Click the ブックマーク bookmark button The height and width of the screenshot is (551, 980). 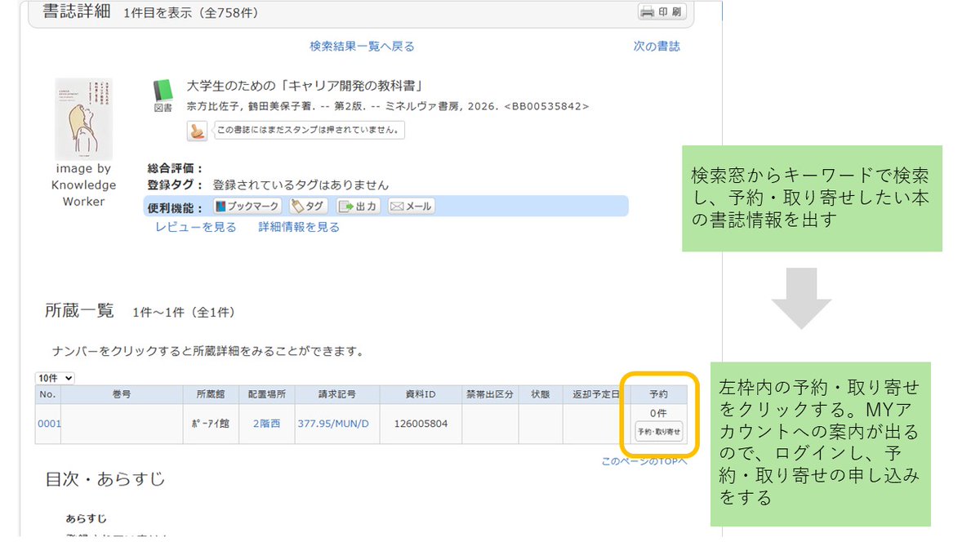(247, 207)
